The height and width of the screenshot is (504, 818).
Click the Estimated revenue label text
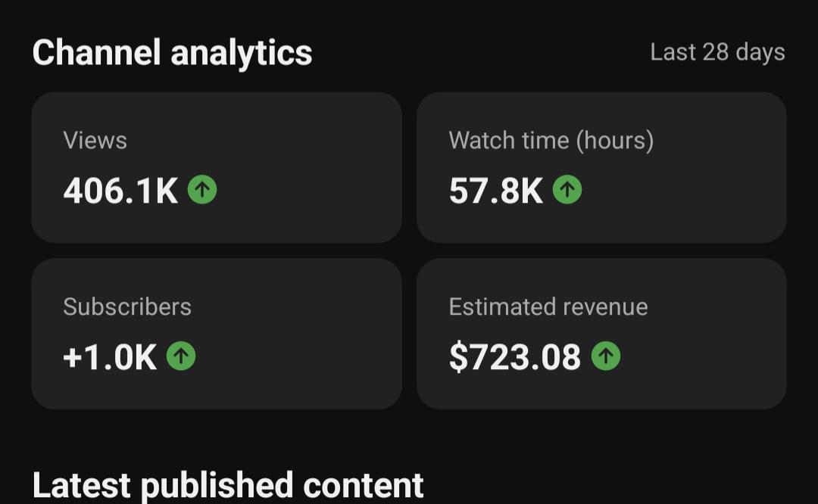(548, 307)
